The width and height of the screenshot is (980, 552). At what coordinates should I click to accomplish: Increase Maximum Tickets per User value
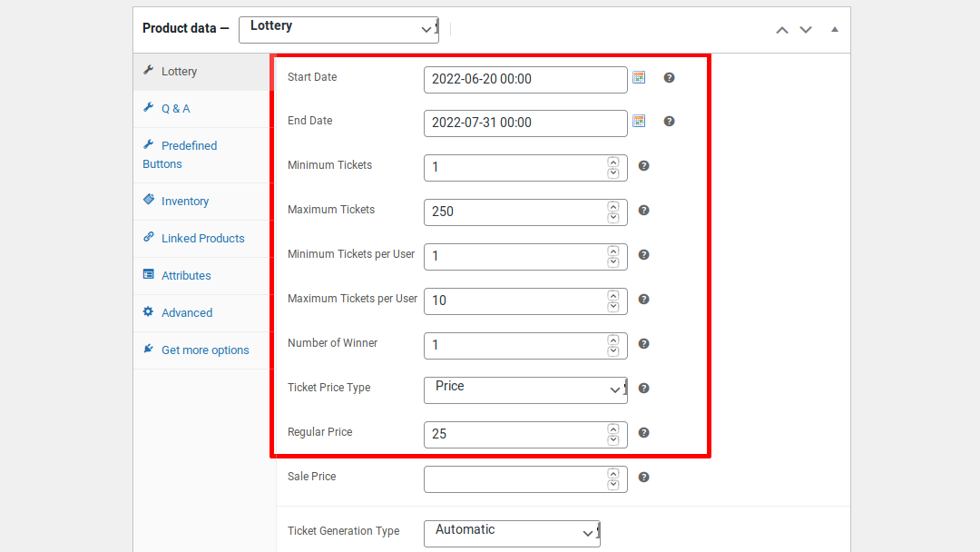coord(613,296)
